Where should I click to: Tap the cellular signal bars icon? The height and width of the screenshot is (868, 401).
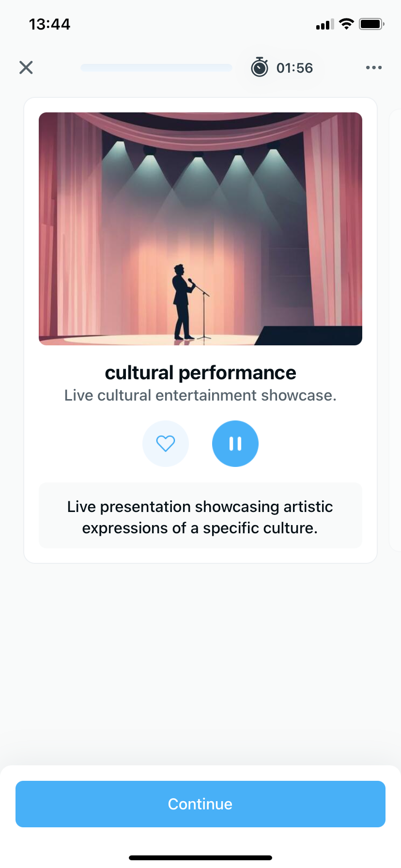pyautogui.click(x=325, y=24)
